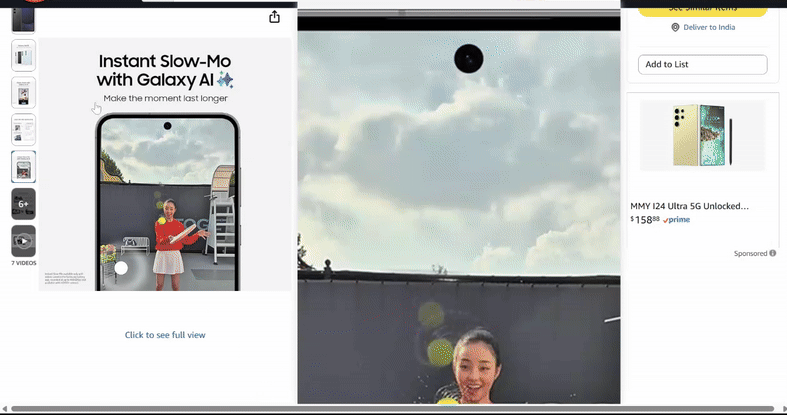Select the fifth product image thumbnail
The height and width of the screenshot is (415, 787).
23,167
